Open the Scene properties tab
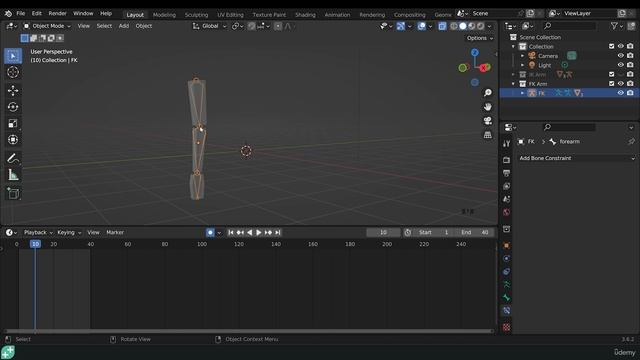Screen dimensions: 640x360 click(x=507, y=199)
